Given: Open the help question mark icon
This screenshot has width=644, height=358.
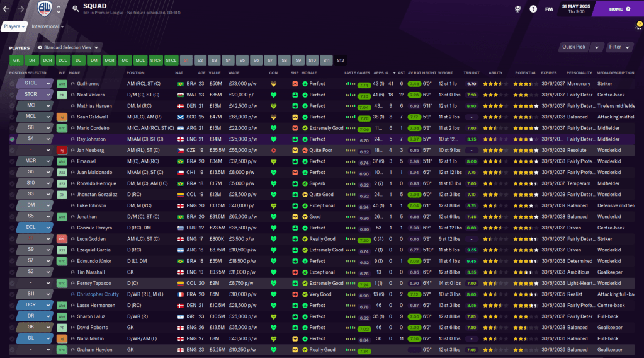Looking at the screenshot, I should click(x=533, y=9).
